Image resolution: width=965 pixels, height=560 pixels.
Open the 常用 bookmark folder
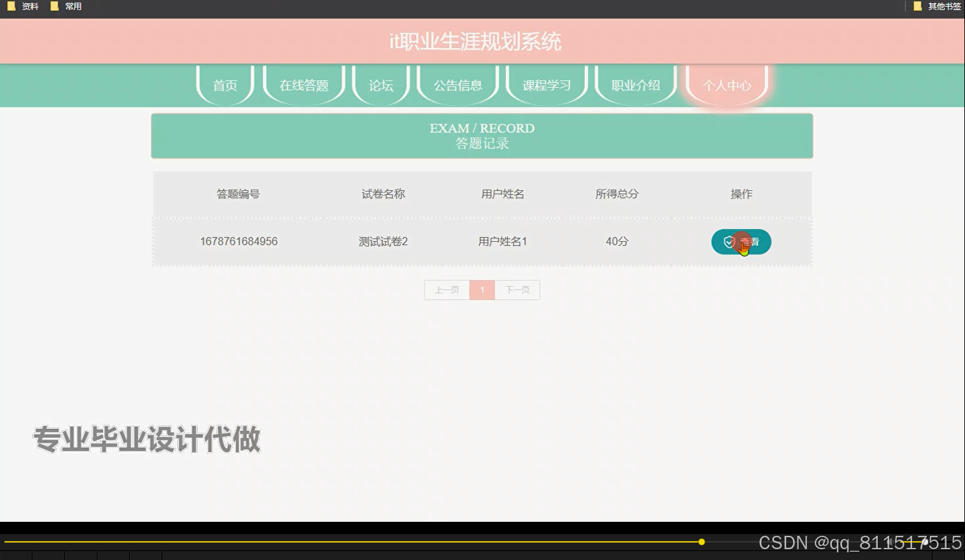point(66,6)
